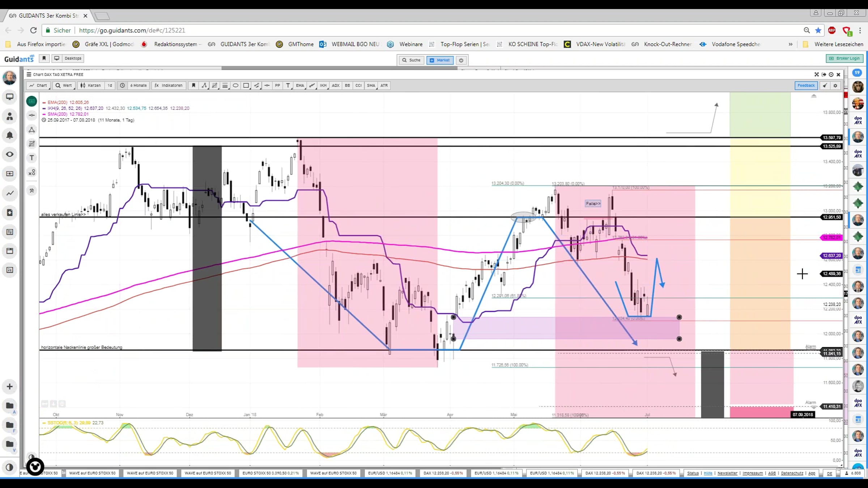
Task: Select the ellipse drawing tool
Action: pyautogui.click(x=235, y=85)
